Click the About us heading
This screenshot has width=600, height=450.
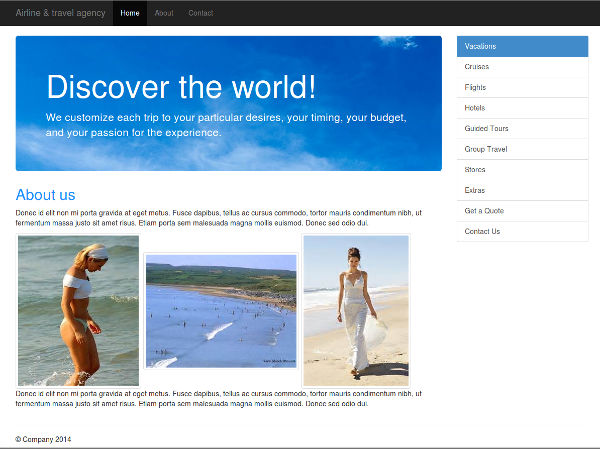pyautogui.click(x=45, y=195)
